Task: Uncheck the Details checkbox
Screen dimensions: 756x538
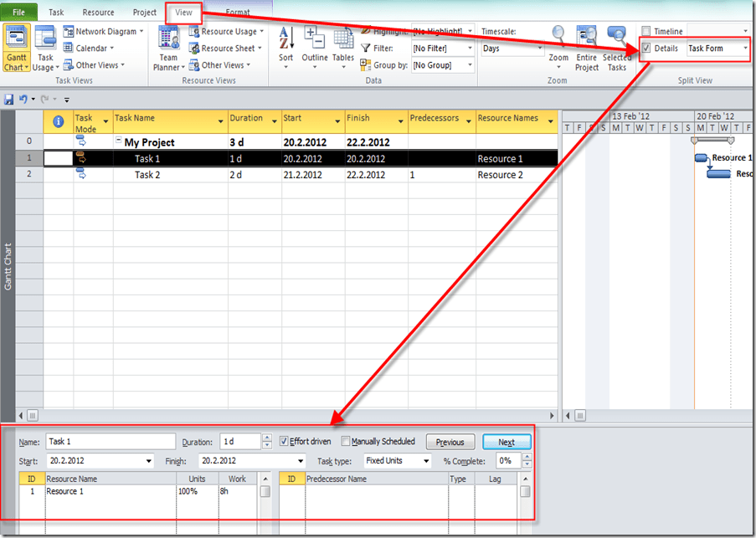Action: point(645,49)
